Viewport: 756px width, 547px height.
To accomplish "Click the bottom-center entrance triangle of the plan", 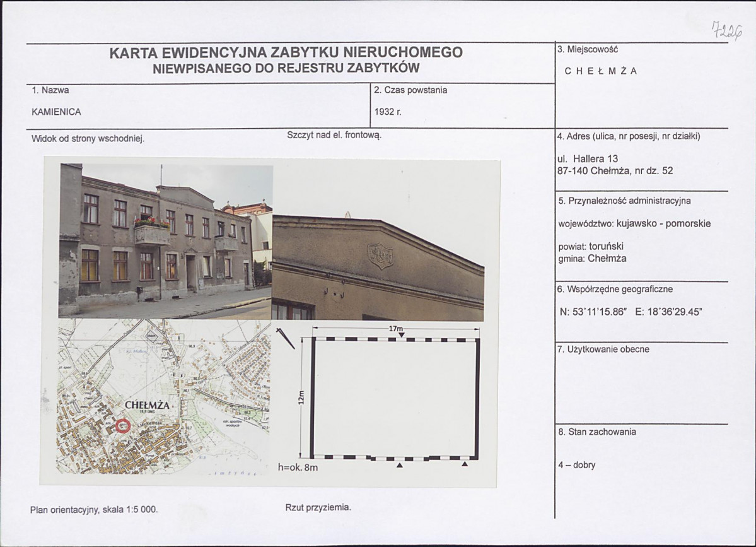I will tap(399, 465).
